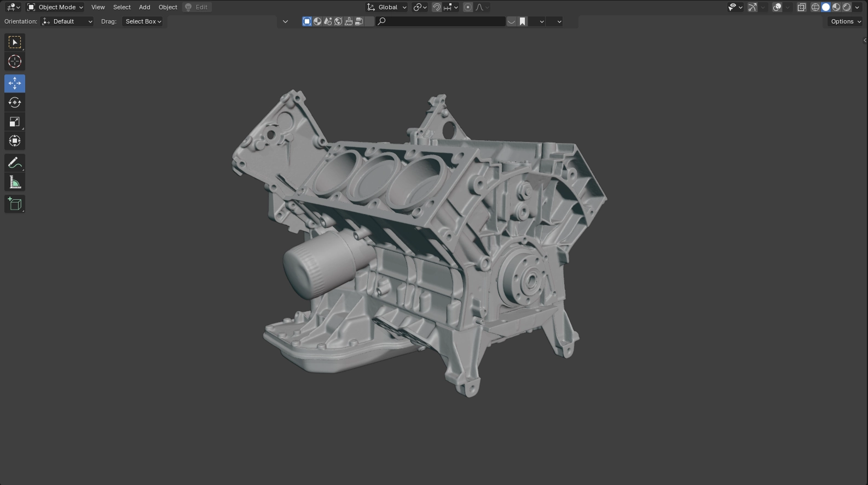This screenshot has width=868, height=485.
Task: Toggle X-ray view mode
Action: tap(801, 7)
